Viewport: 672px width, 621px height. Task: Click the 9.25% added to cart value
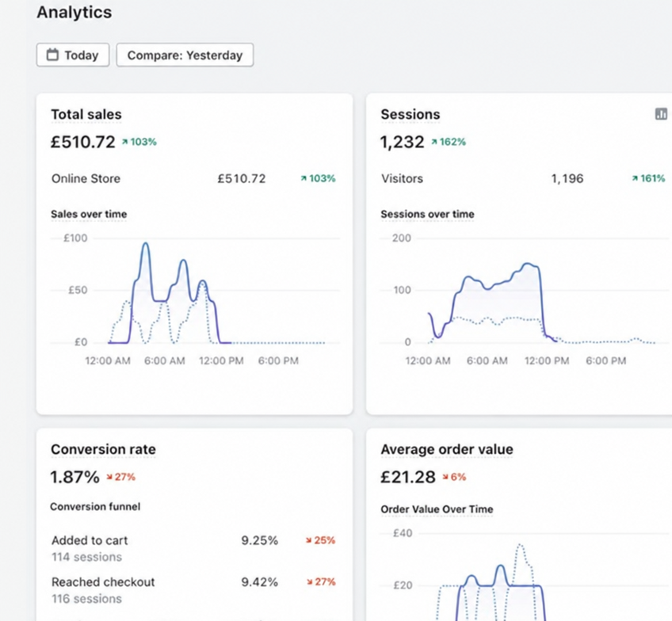[260, 540]
